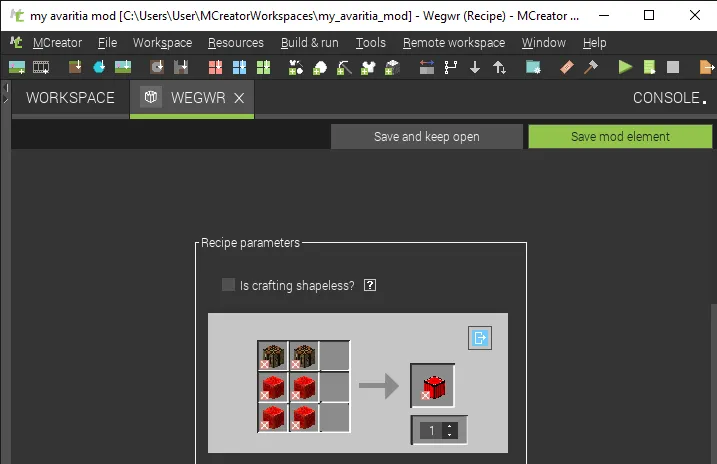Open the Resources menu
This screenshot has height=464, width=717.
pyautogui.click(x=235, y=43)
